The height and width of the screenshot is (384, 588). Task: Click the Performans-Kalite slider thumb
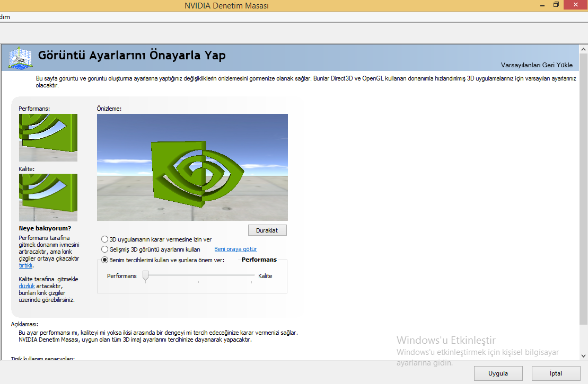[x=145, y=276]
